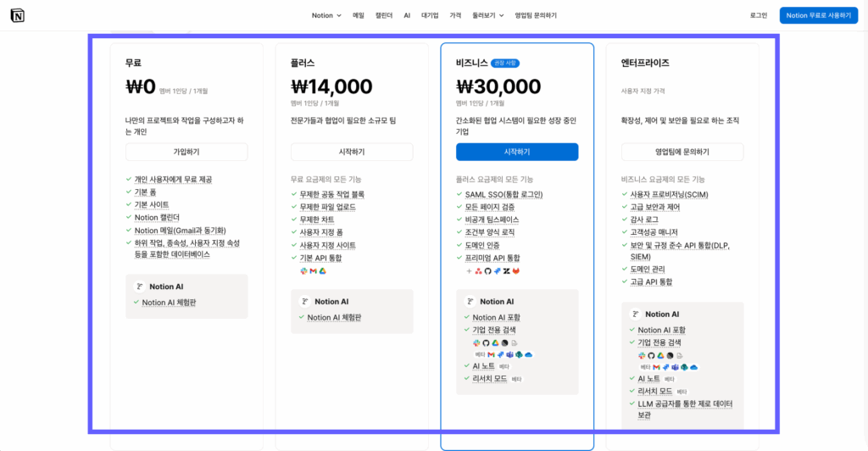Click the blue 시작하기 button for 비즈니스
Screen dimensions: 868x451
(x=517, y=152)
